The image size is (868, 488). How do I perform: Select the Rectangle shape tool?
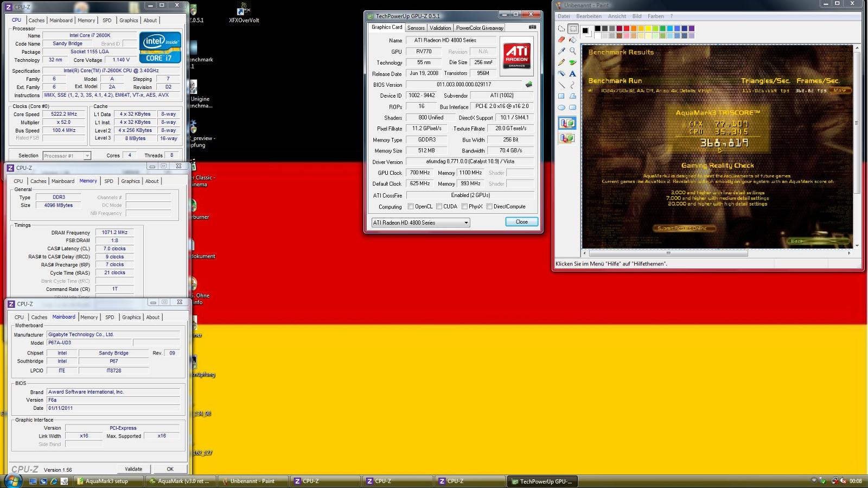(561, 96)
